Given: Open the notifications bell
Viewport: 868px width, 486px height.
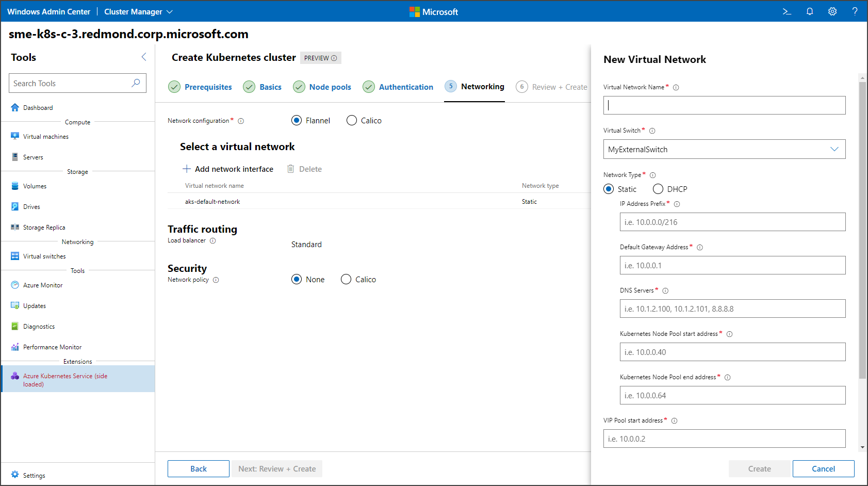Looking at the screenshot, I should pos(809,11).
